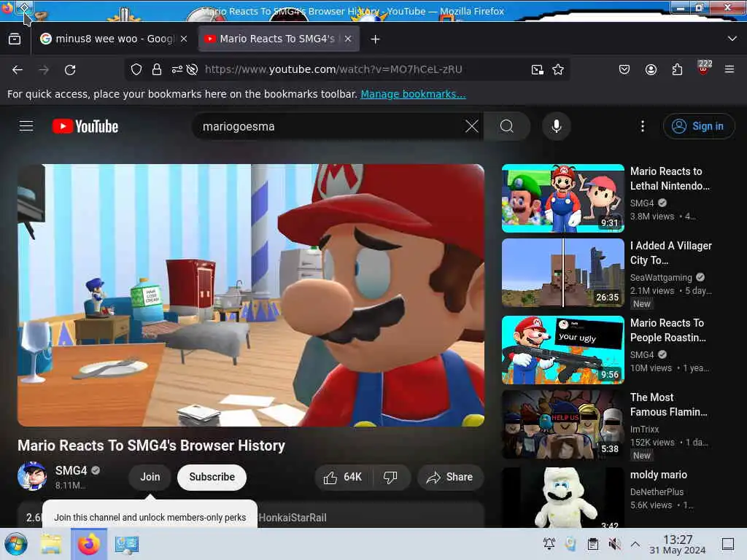Open the ad blocker extension with 222 badge
Viewport: 747px width, 560px height.
(704, 68)
